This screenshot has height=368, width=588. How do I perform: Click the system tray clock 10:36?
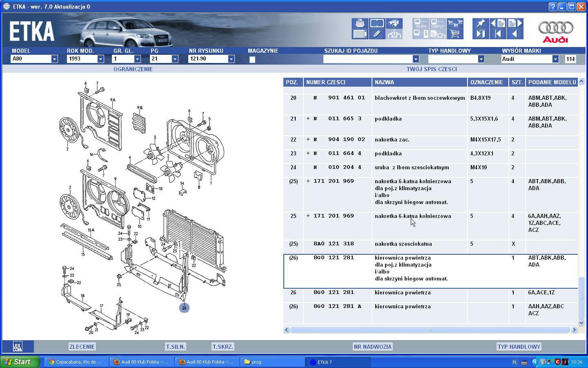pos(577,362)
